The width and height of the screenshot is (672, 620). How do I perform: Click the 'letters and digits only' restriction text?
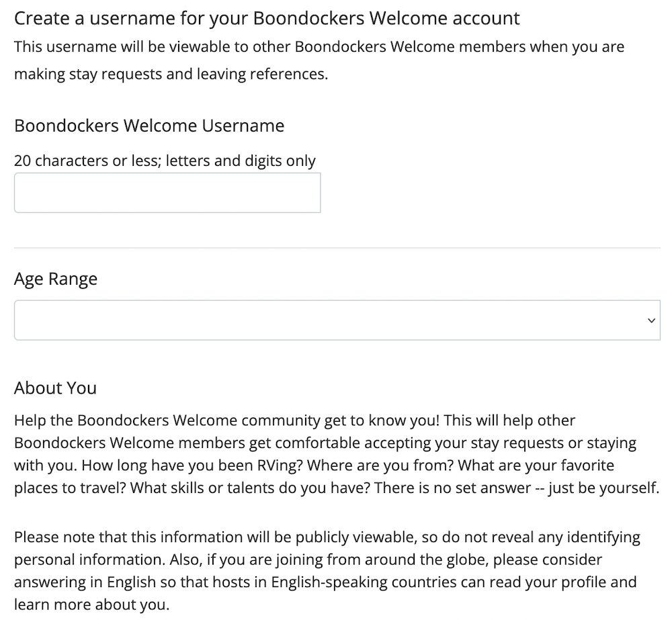point(241,161)
